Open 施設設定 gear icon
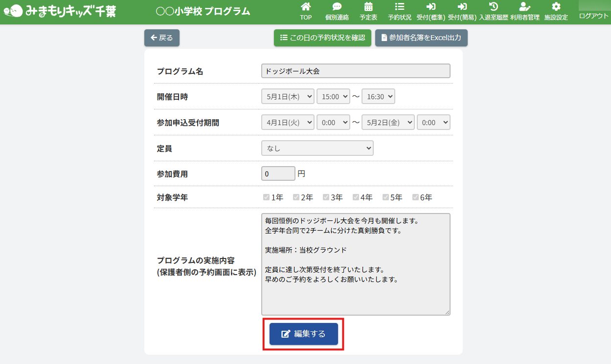The width and height of the screenshot is (611, 364). coord(556,7)
